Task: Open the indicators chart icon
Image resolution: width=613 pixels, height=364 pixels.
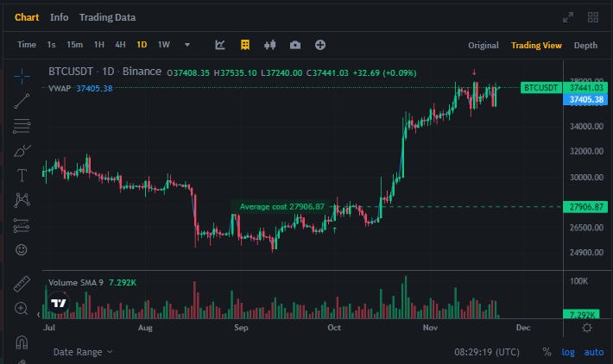Action: [x=220, y=45]
